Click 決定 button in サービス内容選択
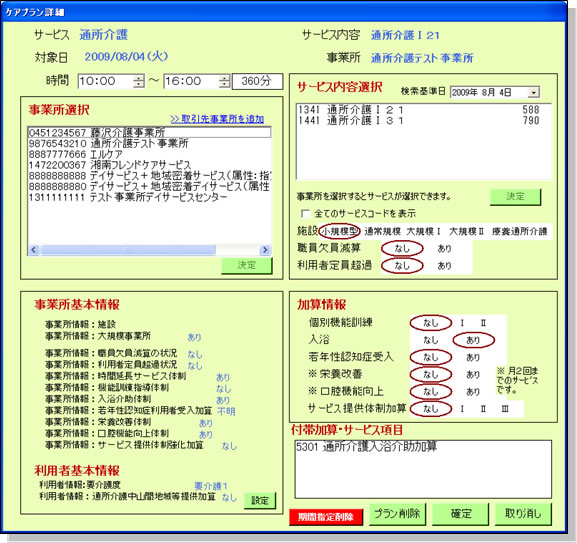The image size is (577, 543). click(x=515, y=197)
